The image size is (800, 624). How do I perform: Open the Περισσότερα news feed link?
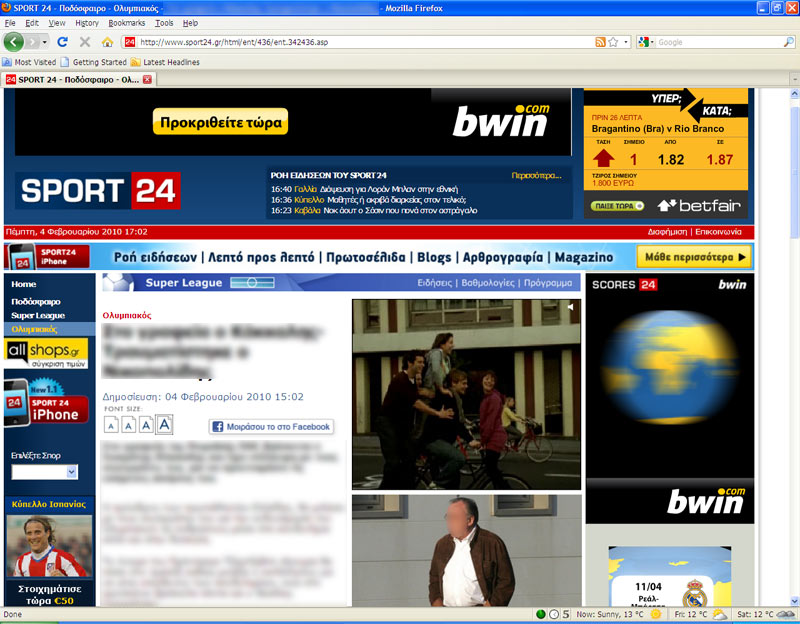(536, 176)
